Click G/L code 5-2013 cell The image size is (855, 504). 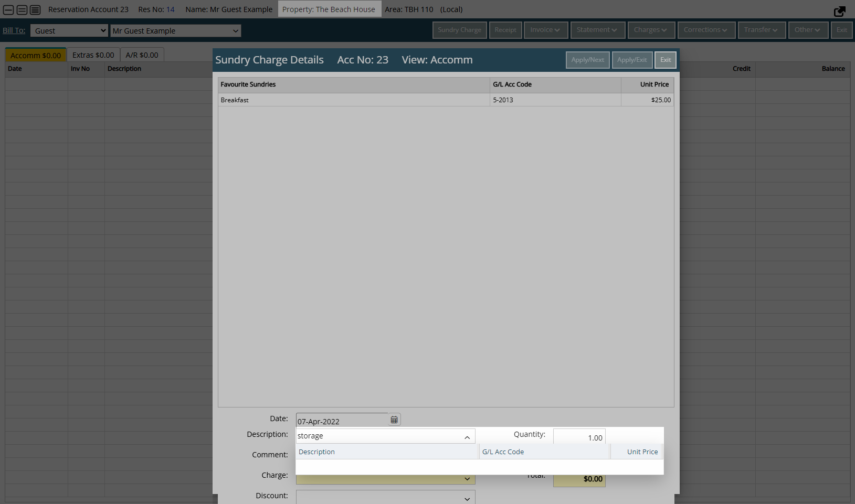[555, 100]
